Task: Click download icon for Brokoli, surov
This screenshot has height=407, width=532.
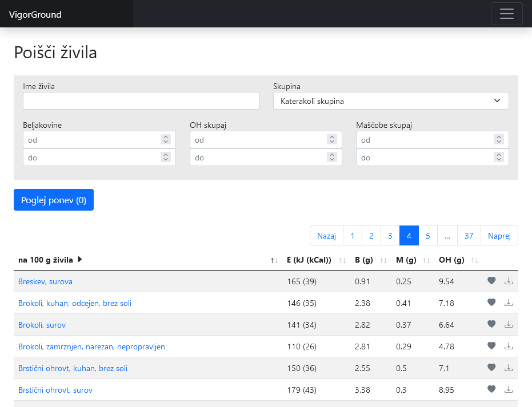Action: [509, 324]
